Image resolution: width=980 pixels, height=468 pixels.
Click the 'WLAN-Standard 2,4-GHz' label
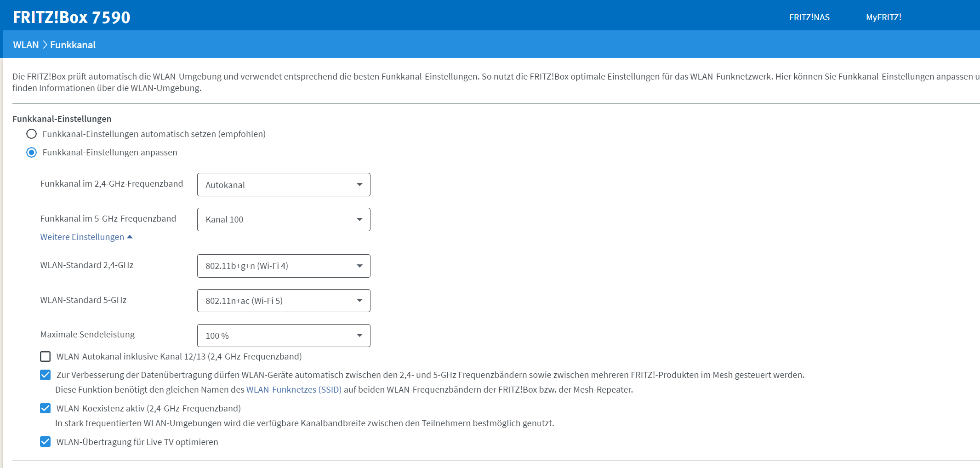(87, 265)
